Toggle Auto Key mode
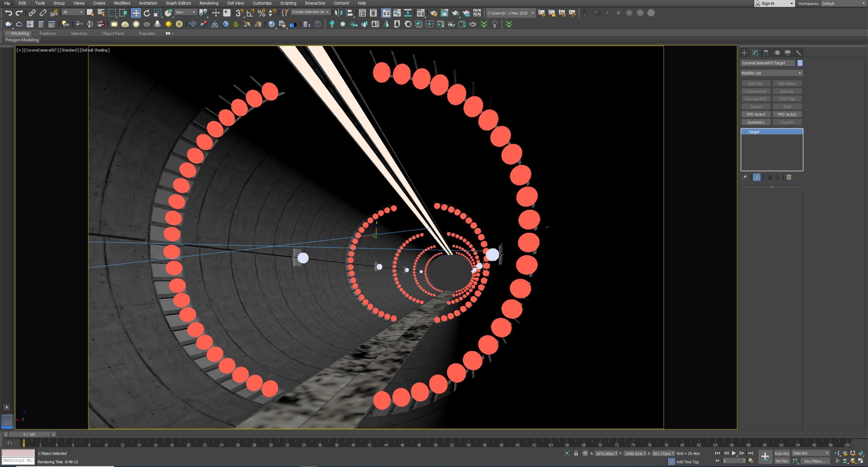 click(782, 453)
